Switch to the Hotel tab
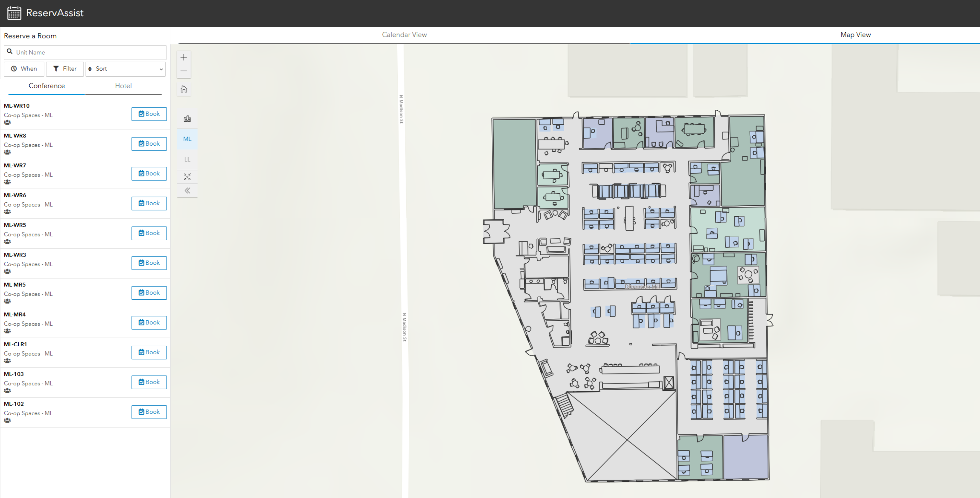The image size is (980, 498). (123, 86)
